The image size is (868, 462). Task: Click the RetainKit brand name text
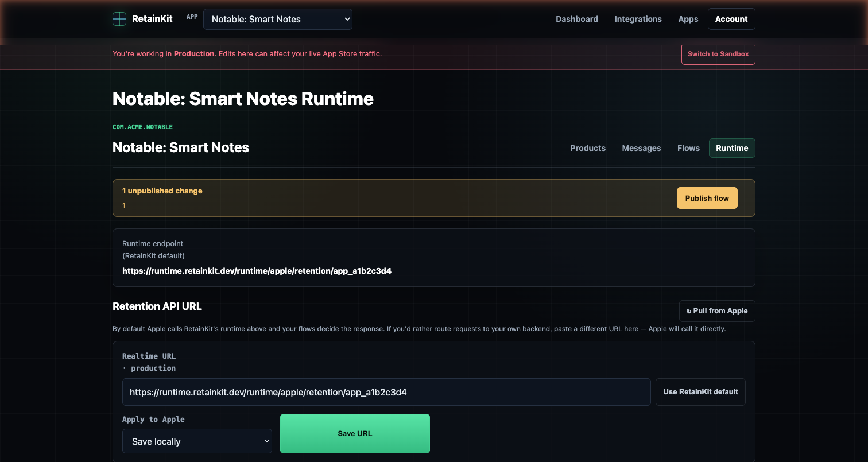[x=152, y=19]
